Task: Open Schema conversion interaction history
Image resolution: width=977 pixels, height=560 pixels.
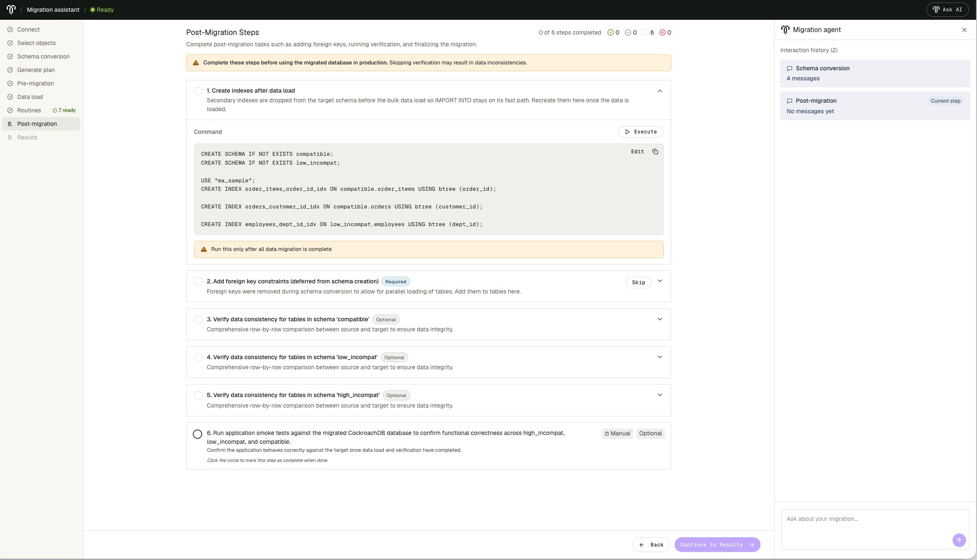Action: tap(875, 73)
